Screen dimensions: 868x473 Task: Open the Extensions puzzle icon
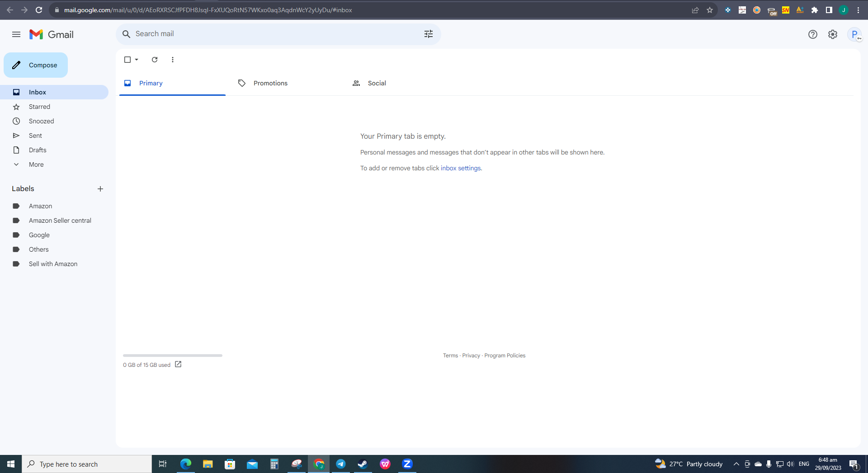(815, 10)
